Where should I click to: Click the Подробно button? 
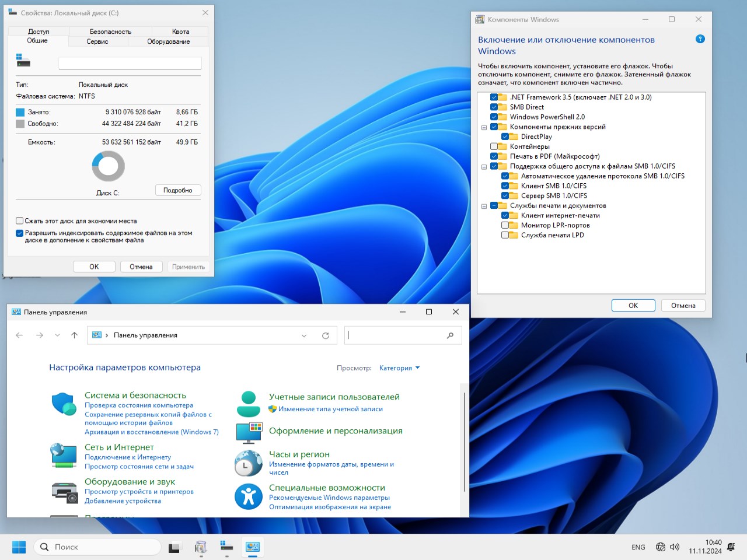click(178, 190)
